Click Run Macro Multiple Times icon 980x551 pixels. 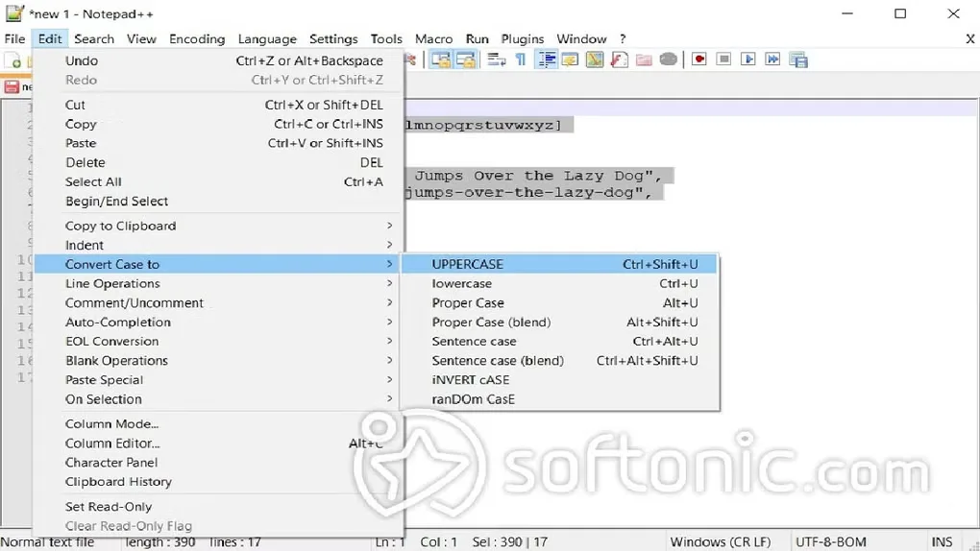[x=772, y=60]
